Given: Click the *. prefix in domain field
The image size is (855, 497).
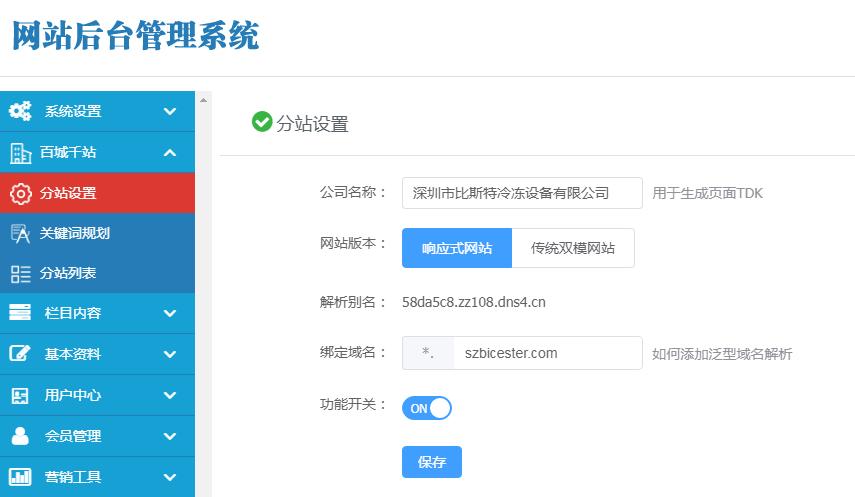Looking at the screenshot, I should [428, 353].
